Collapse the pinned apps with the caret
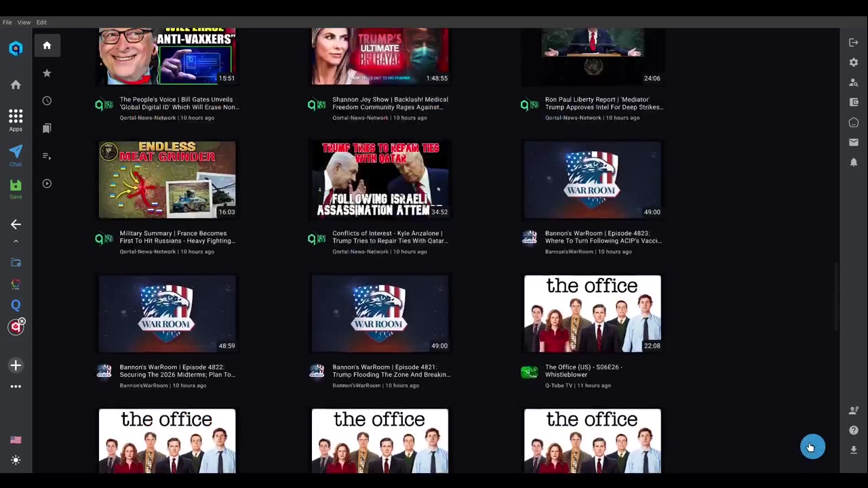Viewport: 868px width, 488px height. click(16, 241)
